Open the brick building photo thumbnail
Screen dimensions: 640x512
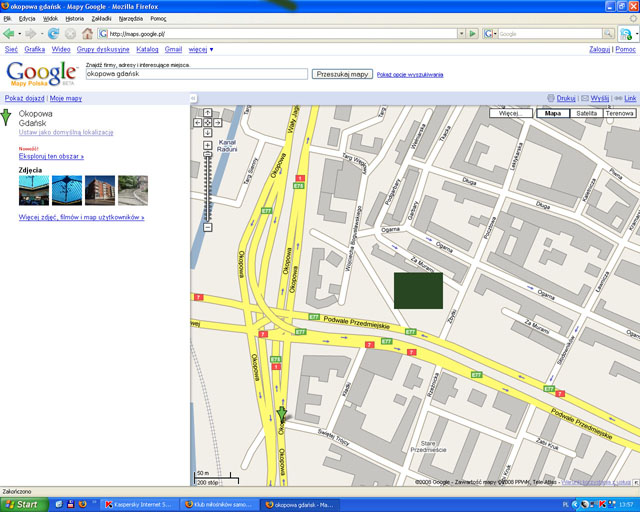[x=100, y=190]
